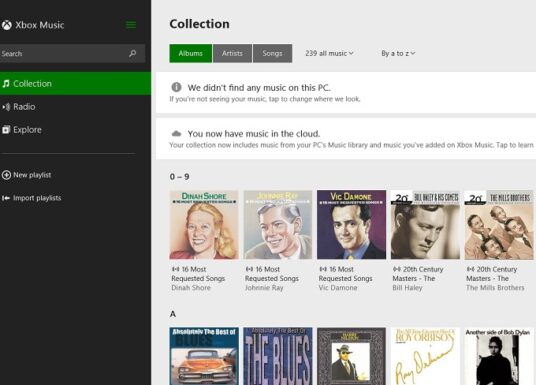
Task: Click the Xbox logo icon
Action: 6,25
